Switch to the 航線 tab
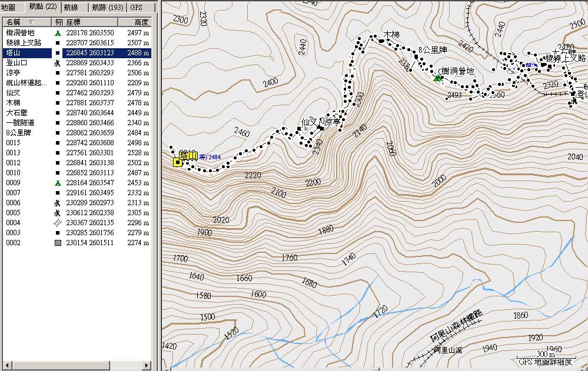 (x=71, y=7)
